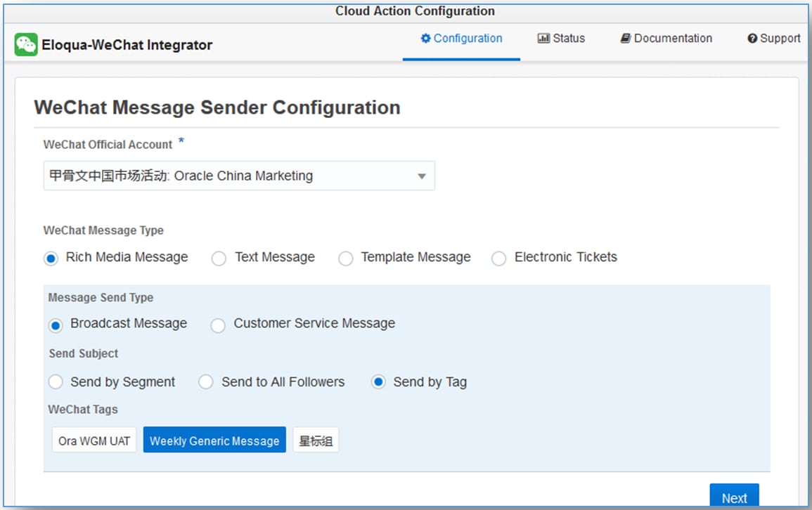Select Send by Segment option
812x510 pixels.
tap(56, 383)
